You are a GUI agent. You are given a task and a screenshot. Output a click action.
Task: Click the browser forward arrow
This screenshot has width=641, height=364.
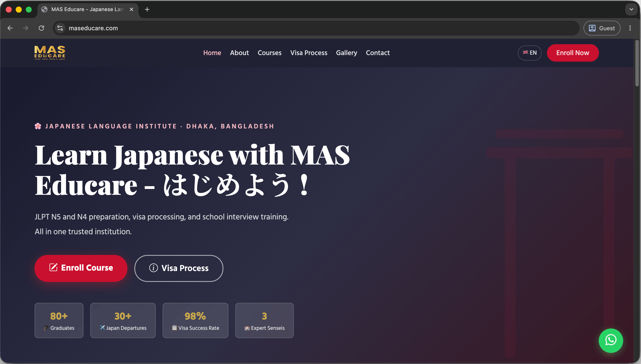point(25,28)
